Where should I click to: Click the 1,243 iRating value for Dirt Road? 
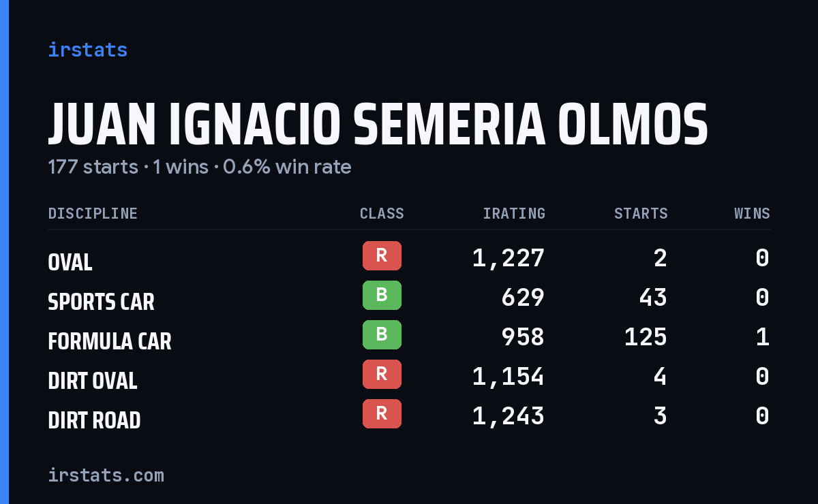[509, 416]
